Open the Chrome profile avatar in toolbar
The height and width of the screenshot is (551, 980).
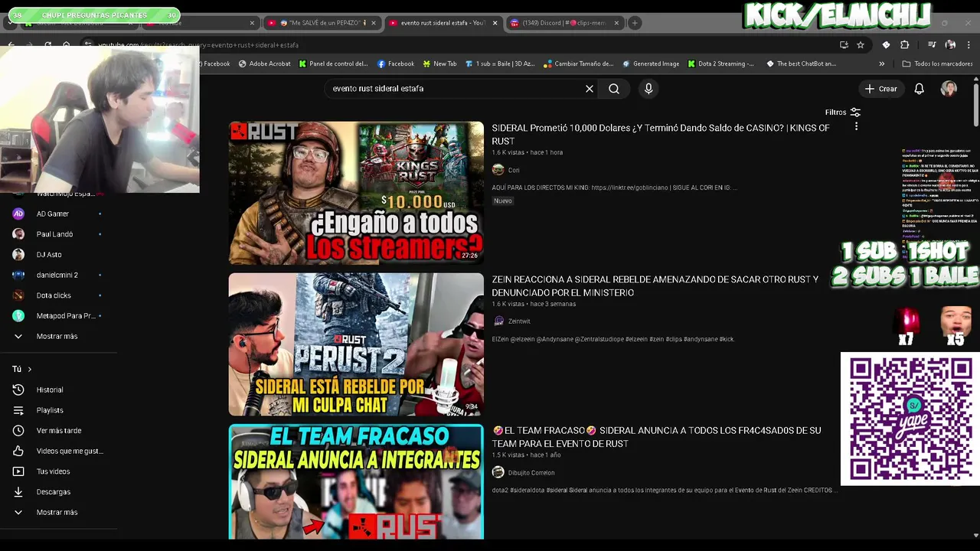click(950, 44)
